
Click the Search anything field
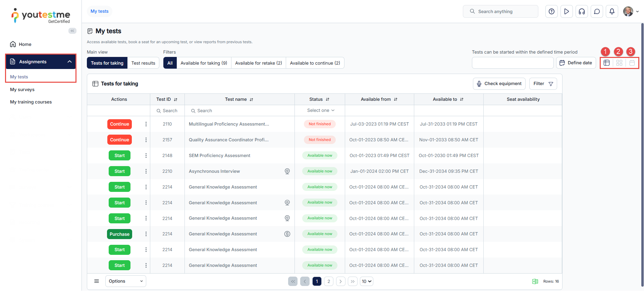coord(500,11)
